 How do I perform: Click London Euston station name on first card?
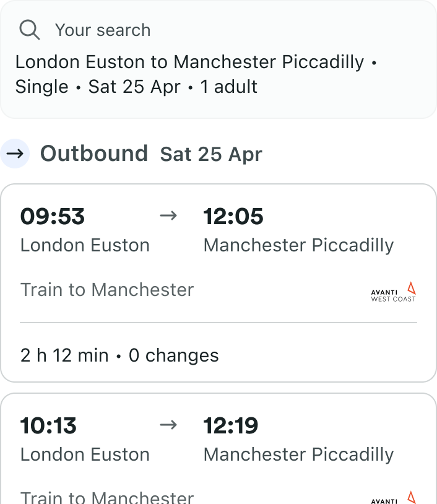coord(85,245)
